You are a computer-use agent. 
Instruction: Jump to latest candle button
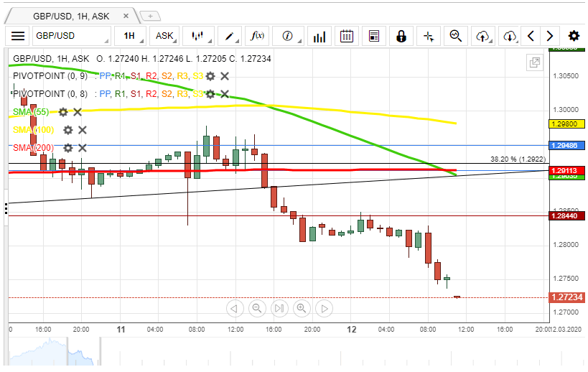[x=279, y=309]
